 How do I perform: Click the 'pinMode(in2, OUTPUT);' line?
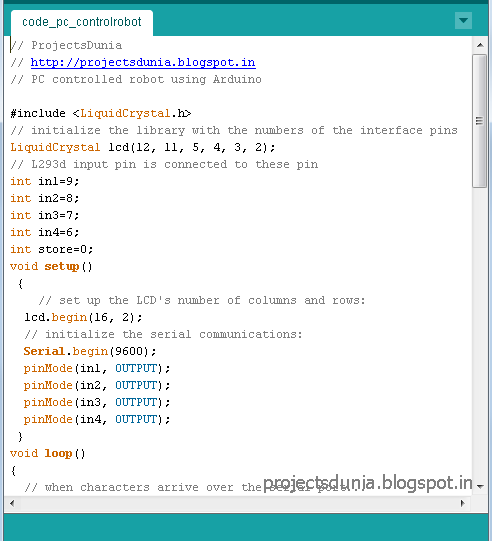click(x=97, y=385)
